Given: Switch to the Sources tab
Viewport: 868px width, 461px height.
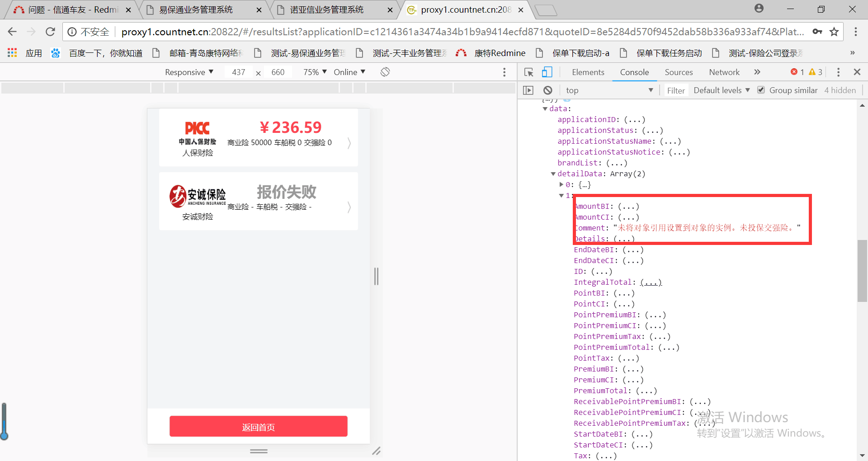Looking at the screenshot, I should [679, 72].
